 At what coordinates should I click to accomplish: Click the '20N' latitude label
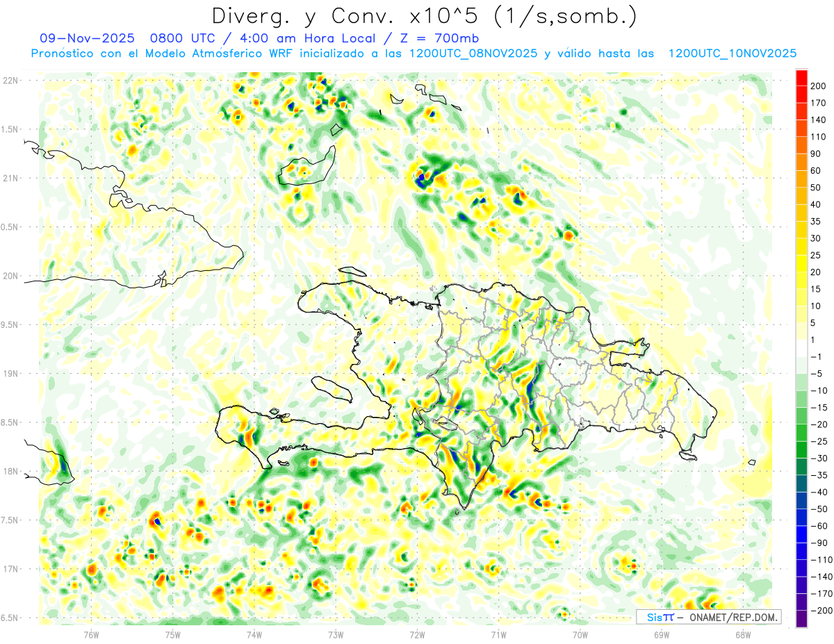point(10,276)
